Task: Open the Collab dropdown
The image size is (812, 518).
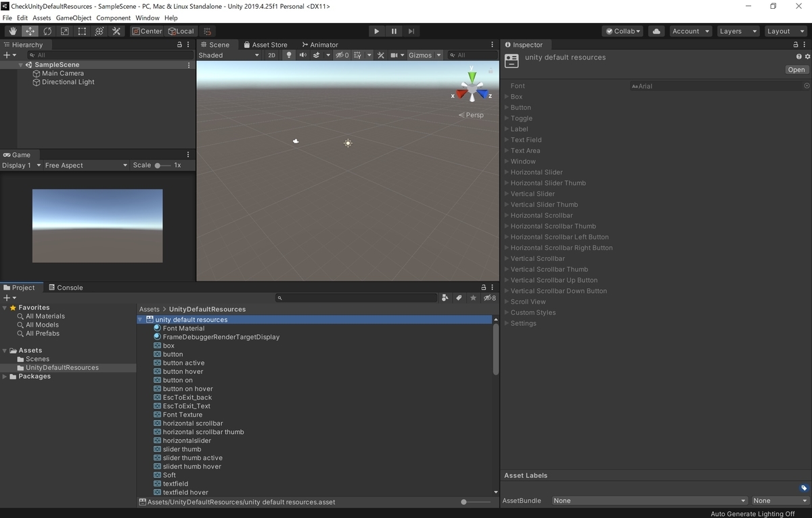Action: pyautogui.click(x=623, y=31)
